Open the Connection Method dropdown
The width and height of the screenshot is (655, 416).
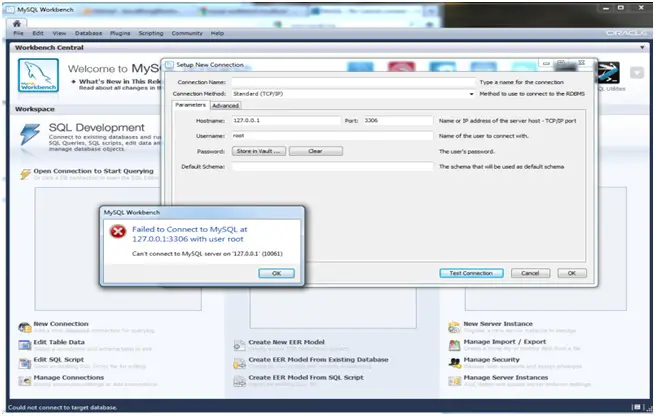[x=471, y=94]
